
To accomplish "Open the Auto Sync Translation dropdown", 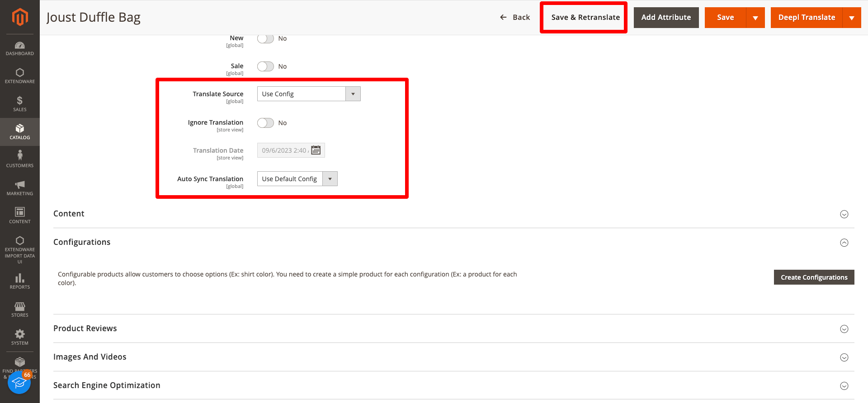I will coord(297,179).
